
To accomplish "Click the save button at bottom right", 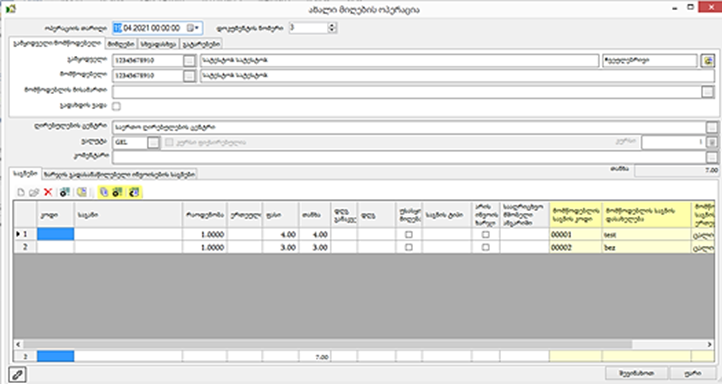I will click(636, 373).
